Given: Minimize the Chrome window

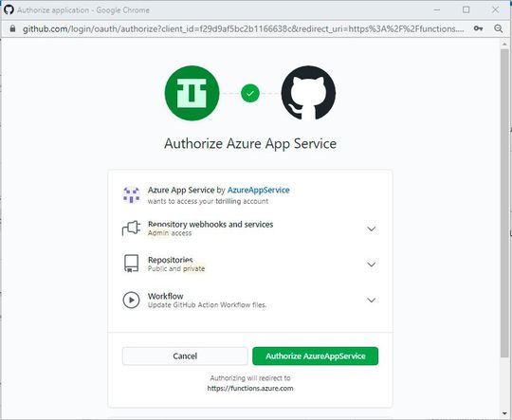Looking at the screenshot, I should click(x=436, y=9).
